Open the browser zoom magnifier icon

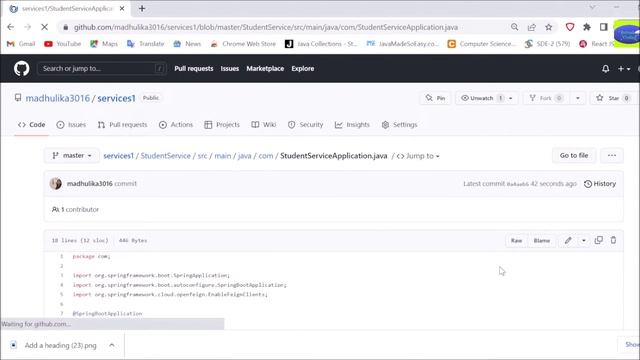pyautogui.click(x=514, y=27)
